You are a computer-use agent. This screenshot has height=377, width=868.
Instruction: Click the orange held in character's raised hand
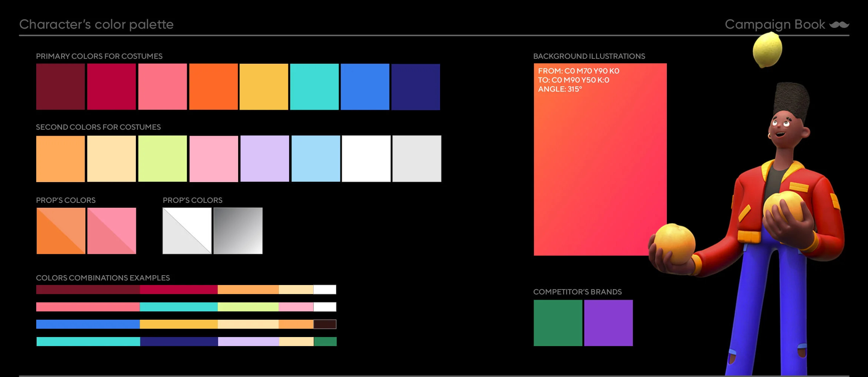click(x=784, y=205)
